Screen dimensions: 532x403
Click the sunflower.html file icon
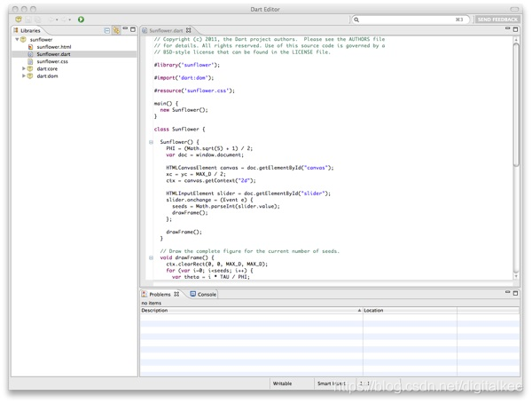click(x=30, y=47)
